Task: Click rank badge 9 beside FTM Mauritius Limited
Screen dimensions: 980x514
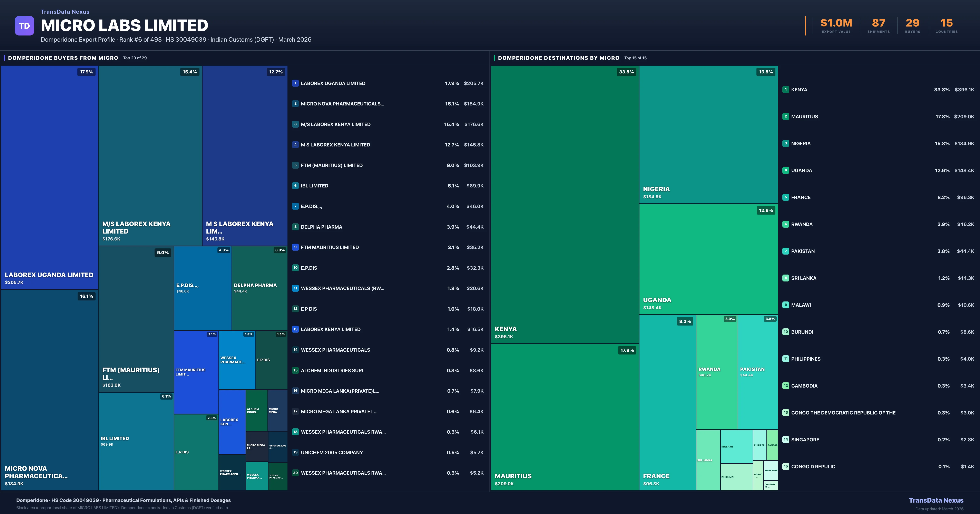Action: pyautogui.click(x=295, y=247)
